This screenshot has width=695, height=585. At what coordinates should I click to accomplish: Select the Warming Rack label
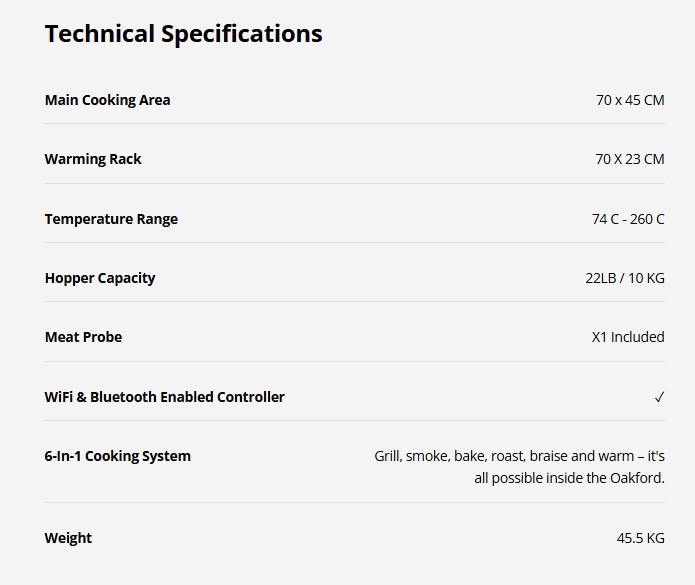[93, 159]
